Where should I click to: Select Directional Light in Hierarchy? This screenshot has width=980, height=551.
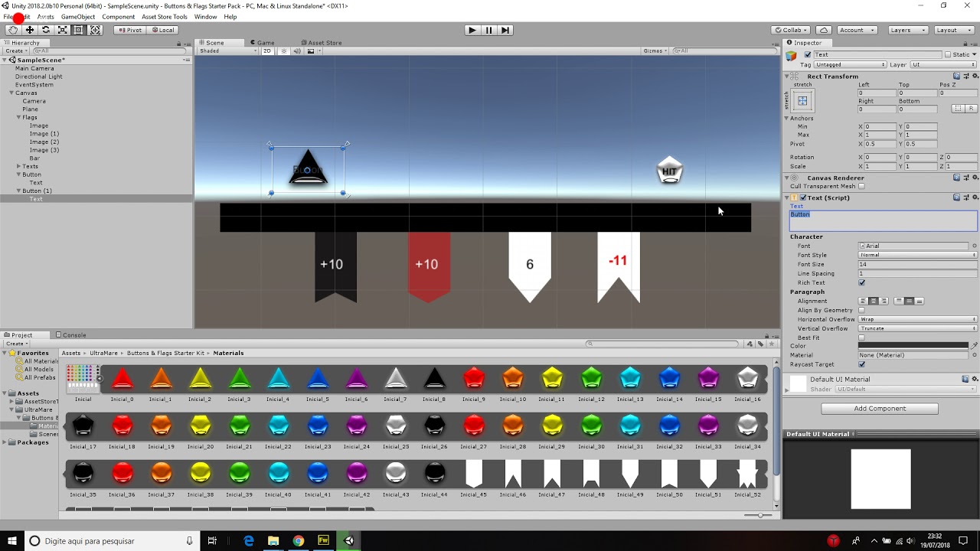39,77
